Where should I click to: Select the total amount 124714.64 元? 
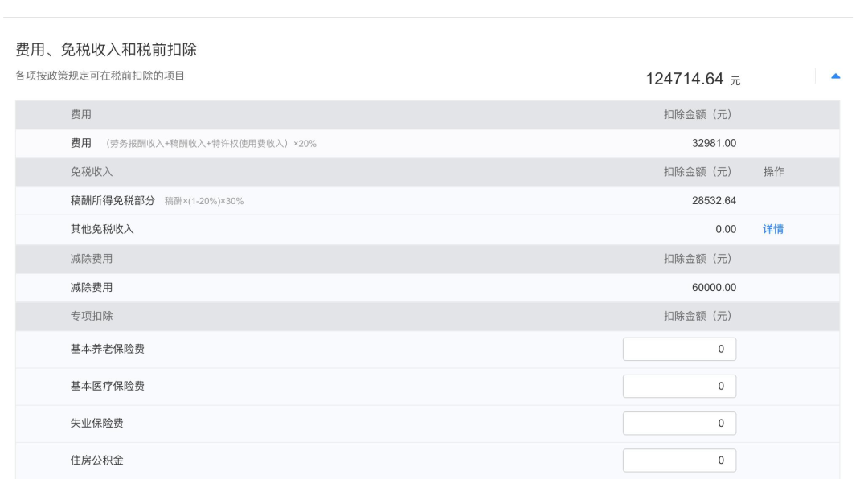click(693, 80)
